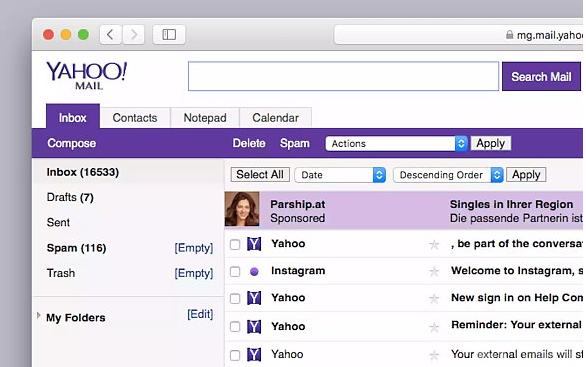Star the 'Reminder: Your external' email
The image size is (586, 367).
click(434, 327)
